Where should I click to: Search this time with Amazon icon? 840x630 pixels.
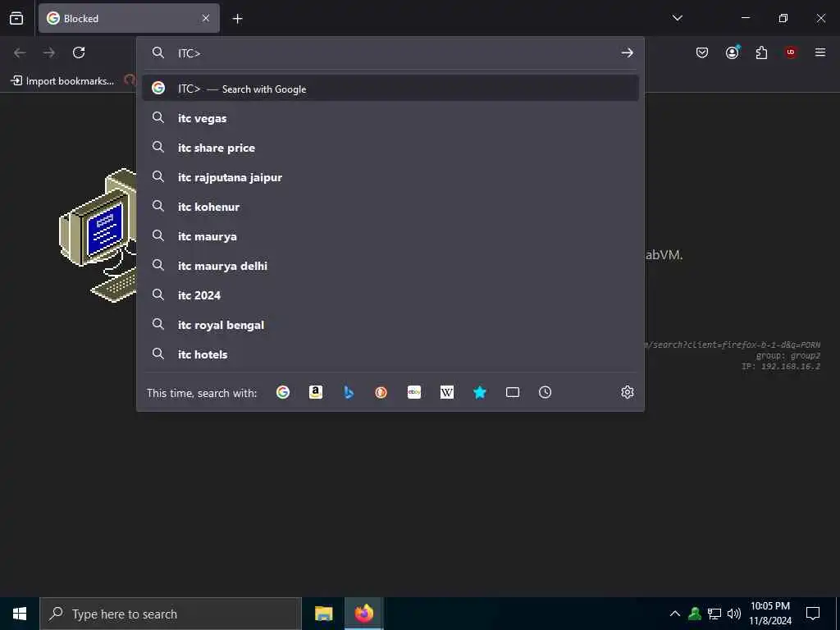(x=316, y=393)
